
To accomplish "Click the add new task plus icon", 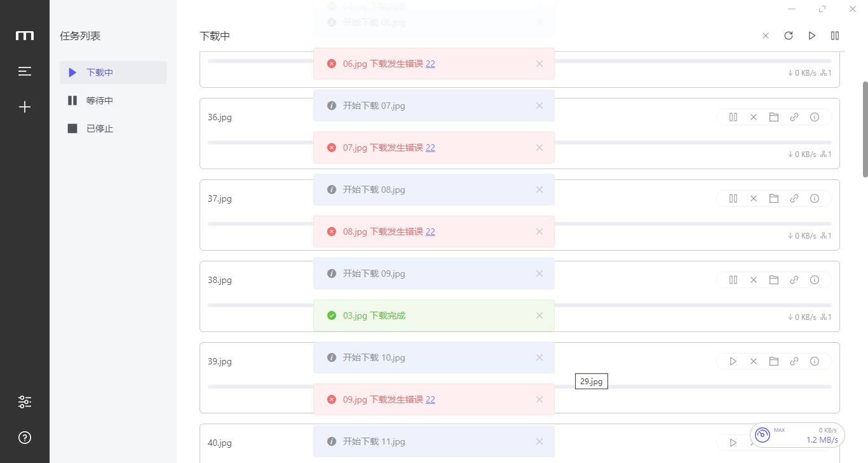I will [25, 107].
